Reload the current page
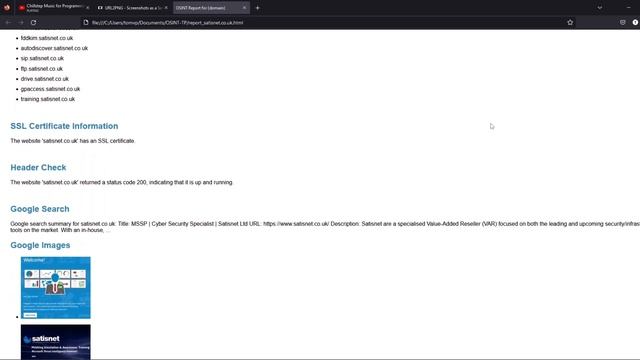 [33, 22]
